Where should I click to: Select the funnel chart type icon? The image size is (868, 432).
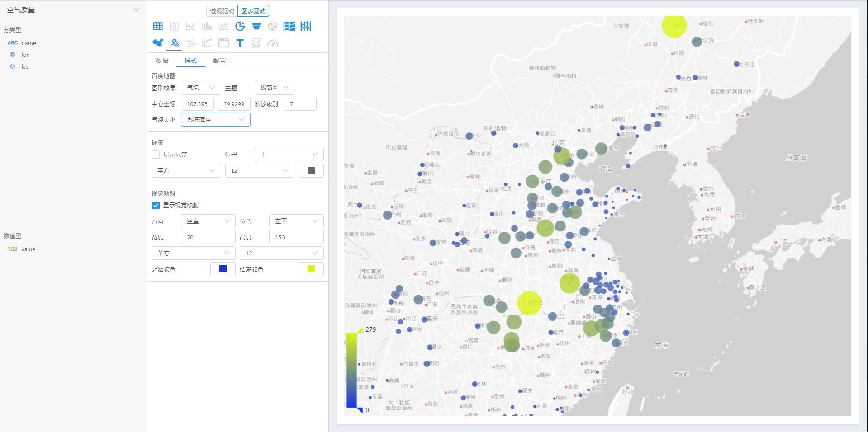(256, 26)
